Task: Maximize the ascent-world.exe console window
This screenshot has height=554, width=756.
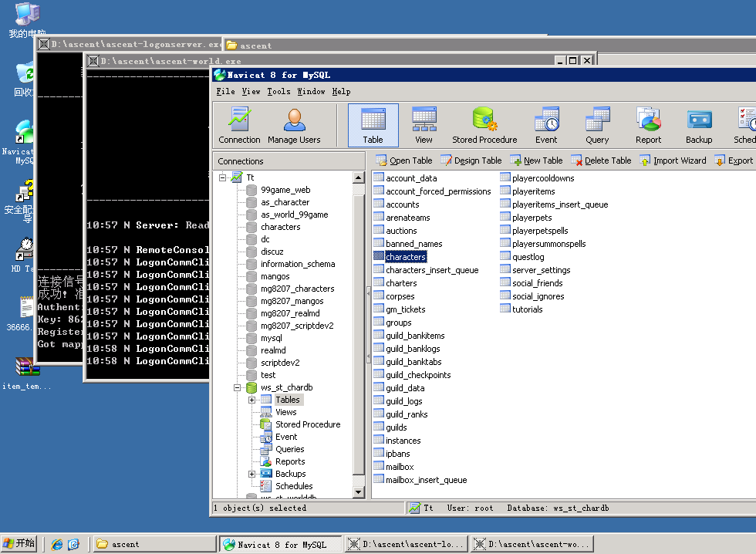Action: pos(572,61)
